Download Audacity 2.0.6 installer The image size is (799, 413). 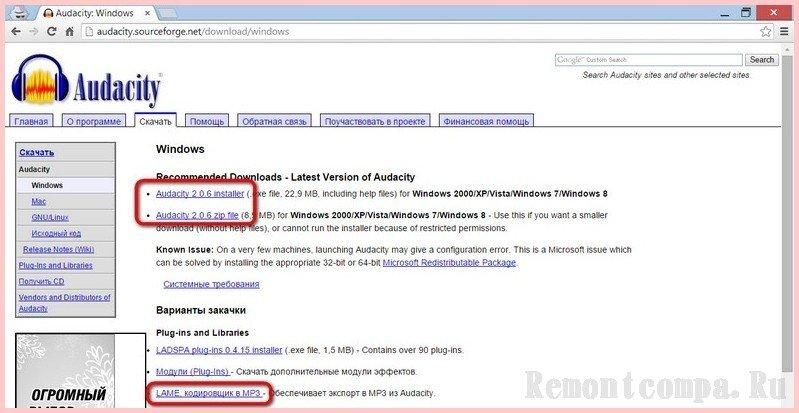pyautogui.click(x=200, y=194)
